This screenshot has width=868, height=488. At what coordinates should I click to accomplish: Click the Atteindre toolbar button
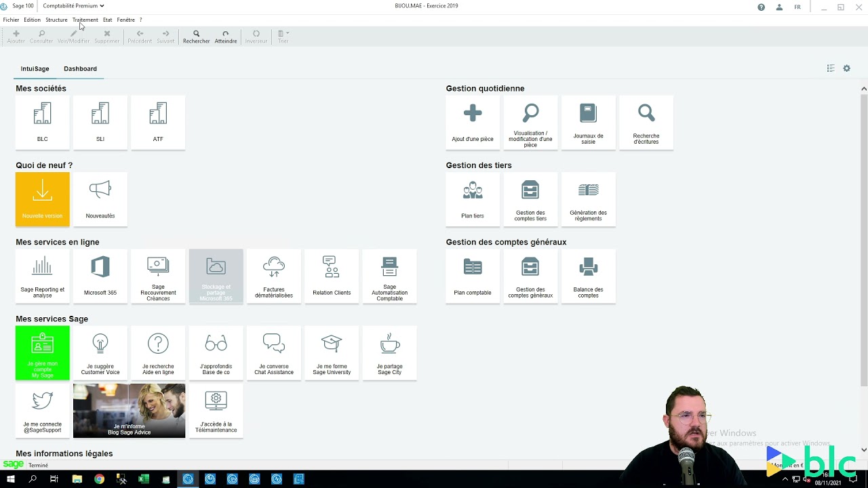click(226, 37)
